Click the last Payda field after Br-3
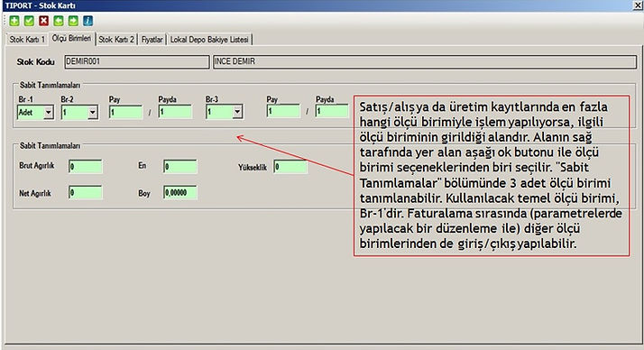The width and height of the screenshot is (644, 350). pos(332,111)
